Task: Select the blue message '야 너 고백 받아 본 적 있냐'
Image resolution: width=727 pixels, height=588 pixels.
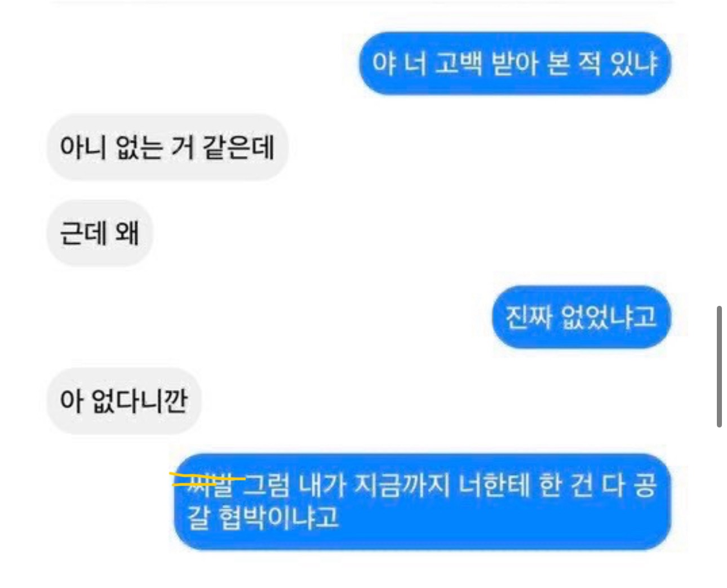Action: [x=515, y=63]
